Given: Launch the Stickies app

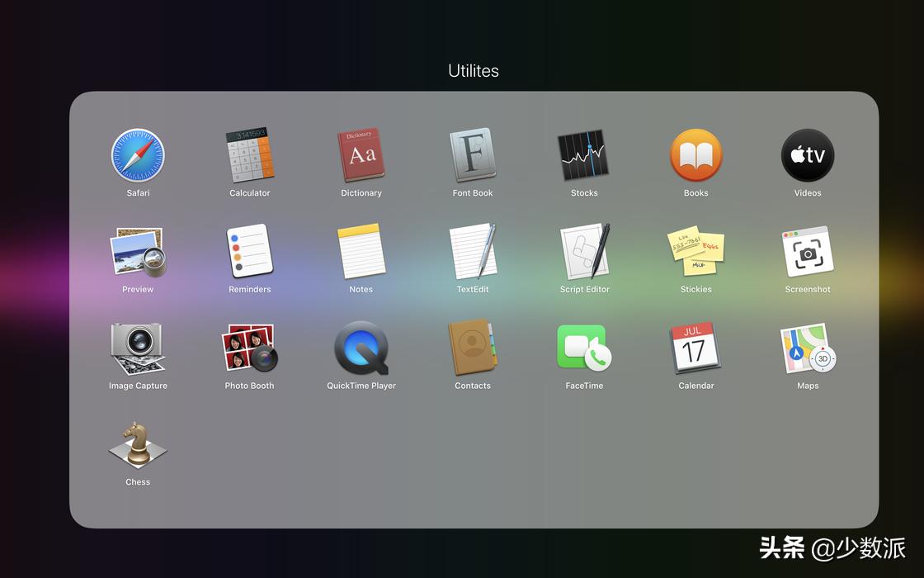Looking at the screenshot, I should click(696, 252).
